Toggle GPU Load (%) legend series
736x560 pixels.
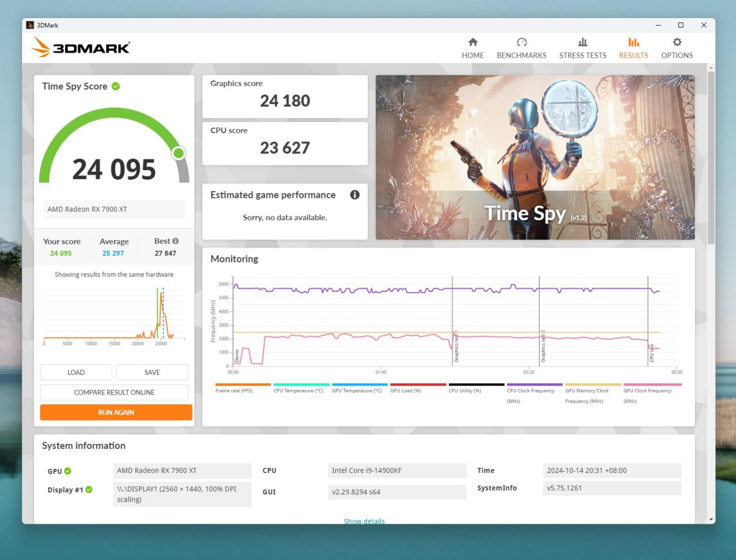click(406, 391)
